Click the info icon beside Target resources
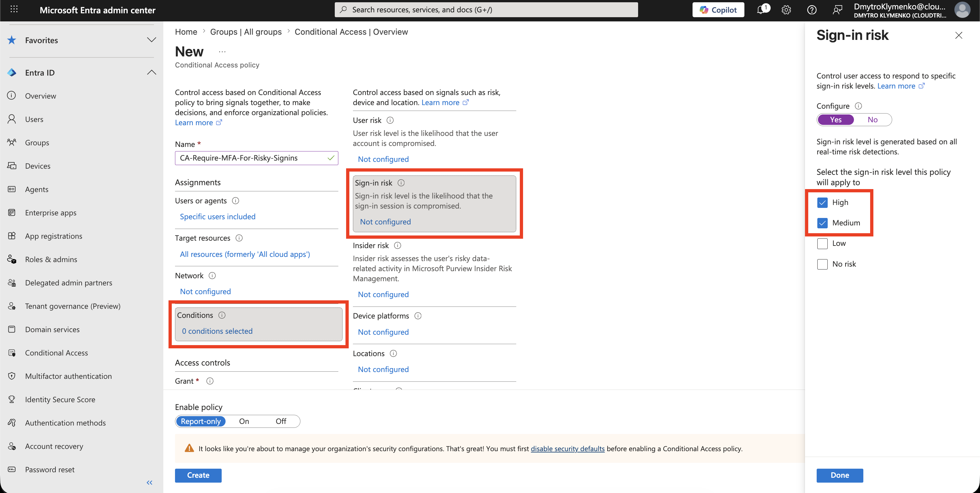This screenshot has height=493, width=980. tap(239, 238)
